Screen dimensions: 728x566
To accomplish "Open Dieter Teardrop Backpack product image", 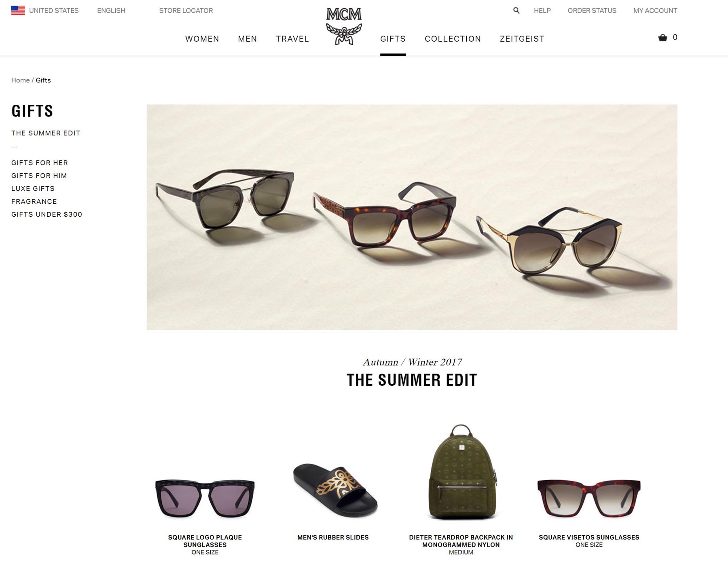I will (x=462, y=472).
